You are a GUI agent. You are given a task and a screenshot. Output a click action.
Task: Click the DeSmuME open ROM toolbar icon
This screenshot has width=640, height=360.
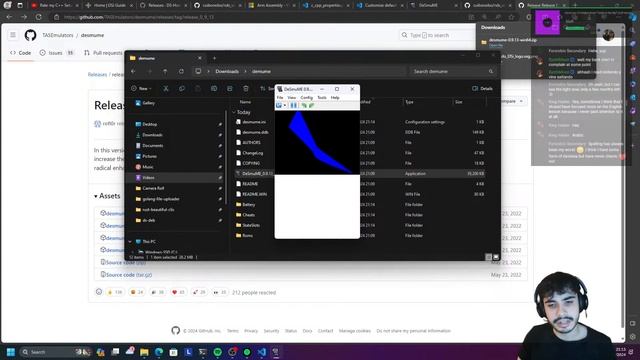click(x=279, y=105)
